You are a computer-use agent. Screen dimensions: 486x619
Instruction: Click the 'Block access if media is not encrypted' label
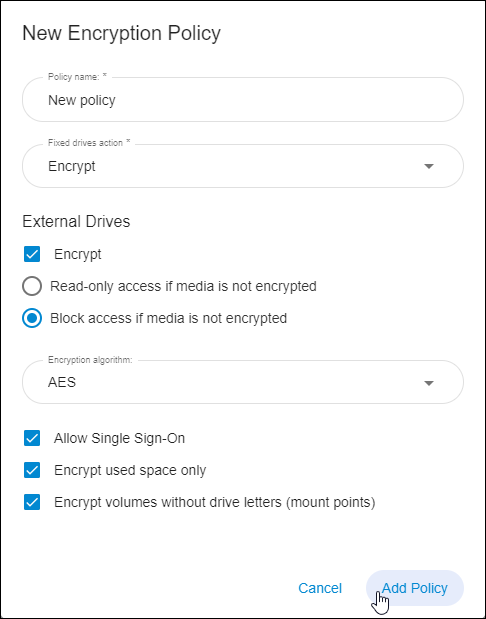[x=169, y=318]
